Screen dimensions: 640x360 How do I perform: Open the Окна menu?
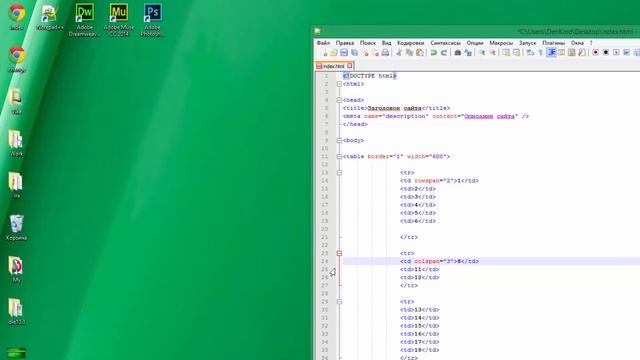tap(577, 43)
